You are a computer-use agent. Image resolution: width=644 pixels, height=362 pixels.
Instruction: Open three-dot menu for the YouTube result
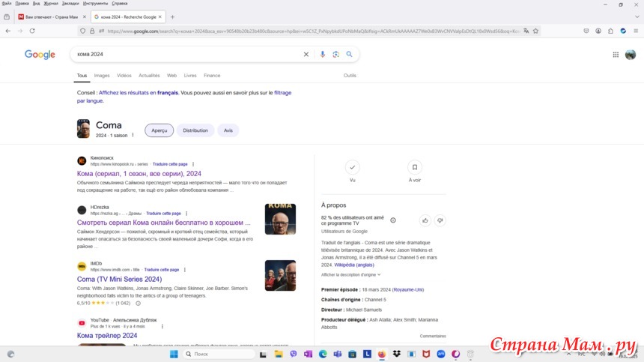pos(162,326)
